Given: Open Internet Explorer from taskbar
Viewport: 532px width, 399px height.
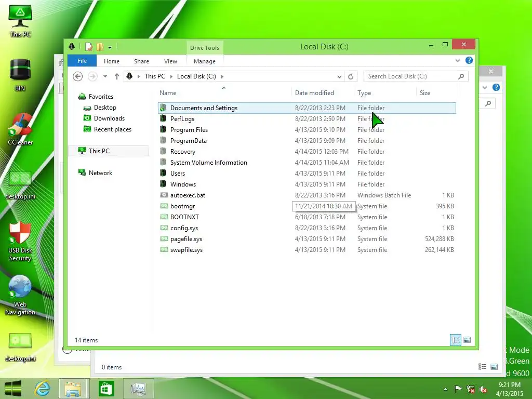Looking at the screenshot, I should pos(43,389).
